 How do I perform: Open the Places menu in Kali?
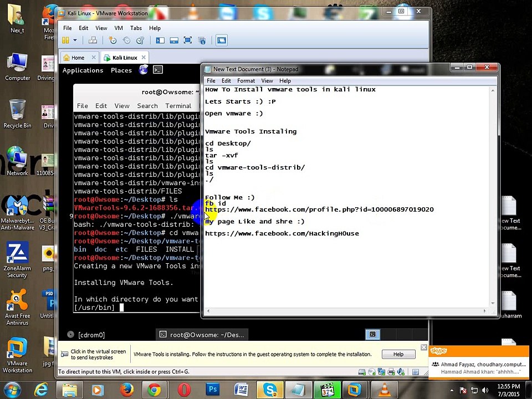pos(121,70)
